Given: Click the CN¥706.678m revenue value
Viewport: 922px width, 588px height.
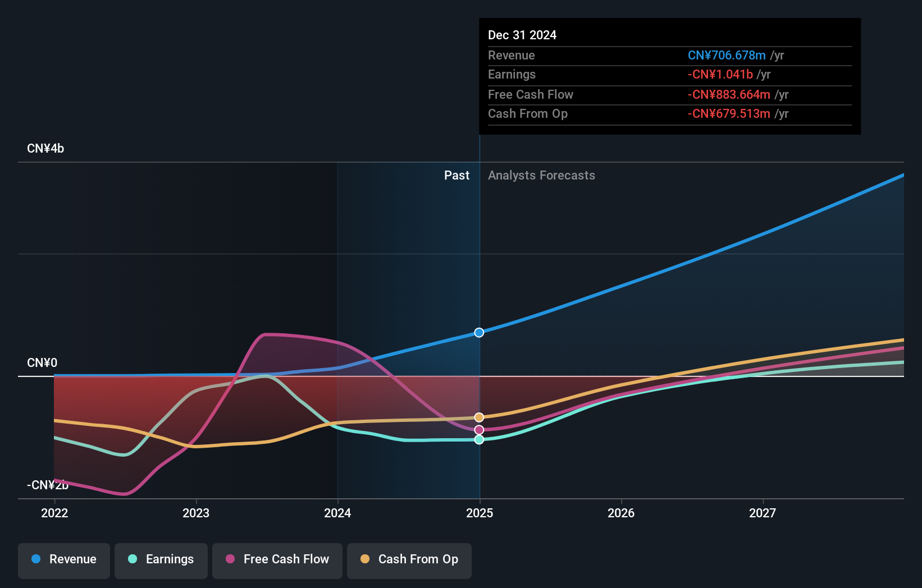Looking at the screenshot, I should (727, 55).
